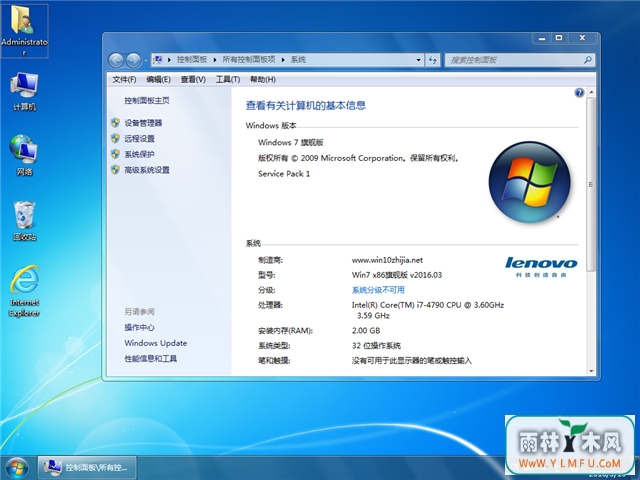Open recent pages dropdown next to arrows
The image size is (640, 480).
click(146, 61)
